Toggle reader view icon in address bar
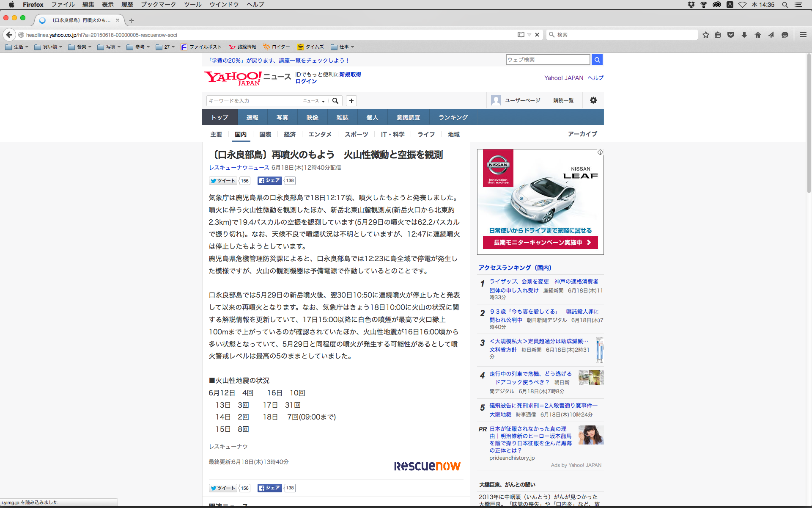Viewport: 812px width, 508px height. click(521, 35)
